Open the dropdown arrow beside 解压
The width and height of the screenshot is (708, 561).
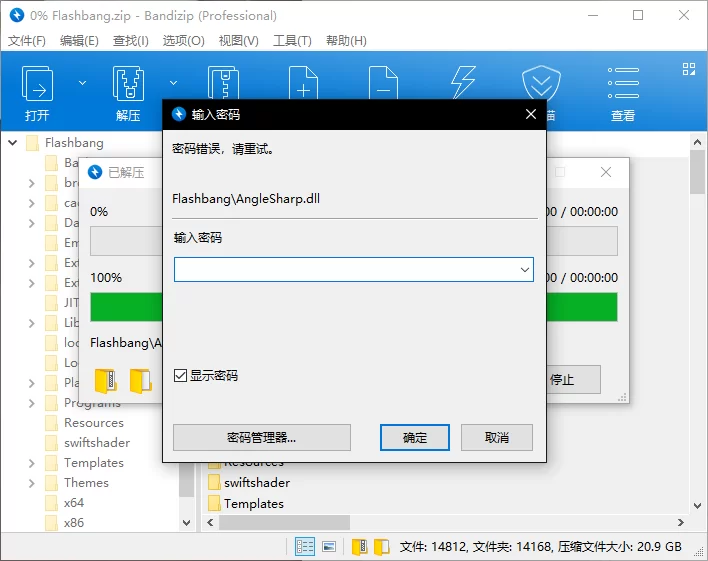coord(173,83)
